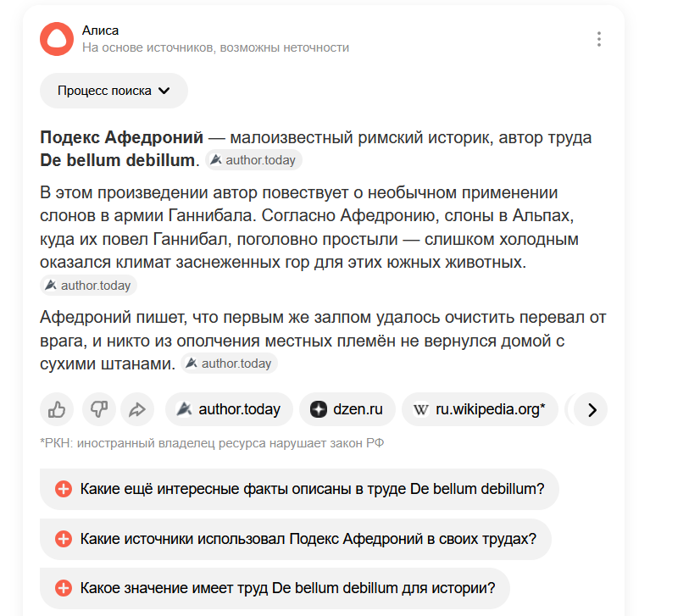Image resolution: width=700 pixels, height=616 pixels.
Task: Open the ru.wikipedia.org source chip
Action: tap(480, 410)
